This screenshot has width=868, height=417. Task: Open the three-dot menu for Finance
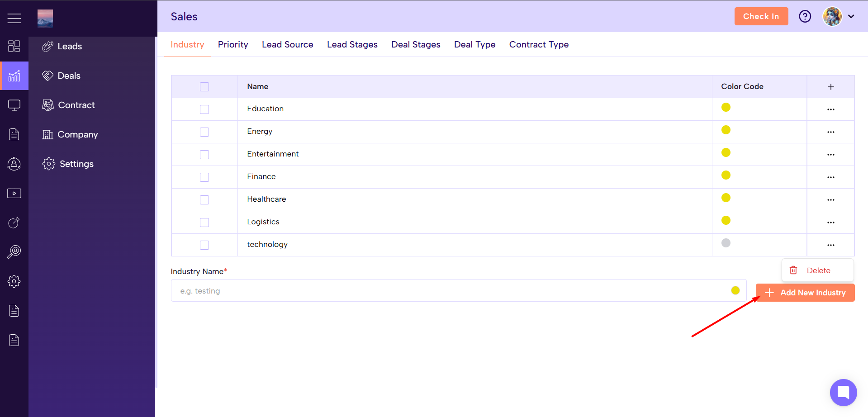pos(830,177)
